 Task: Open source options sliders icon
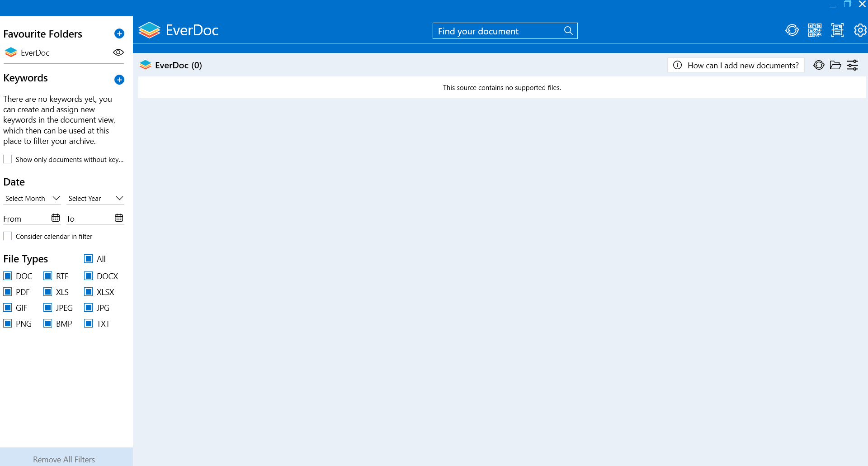coord(852,65)
